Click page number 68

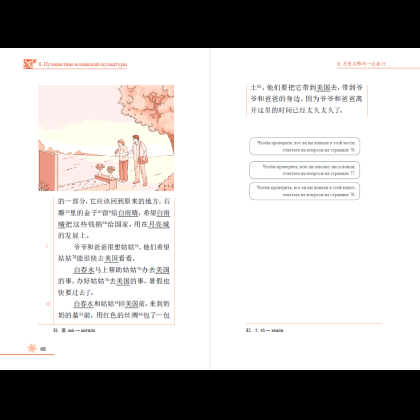point(43,349)
